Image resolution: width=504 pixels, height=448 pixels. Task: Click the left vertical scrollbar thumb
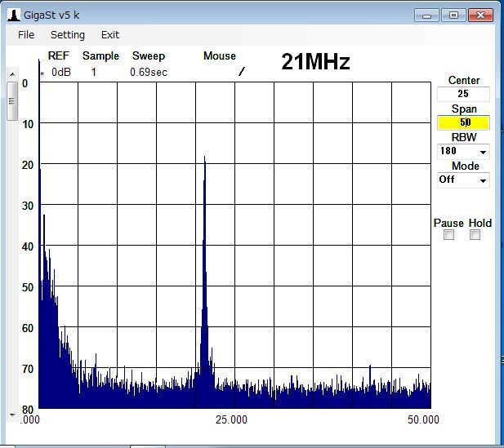(x=12, y=101)
